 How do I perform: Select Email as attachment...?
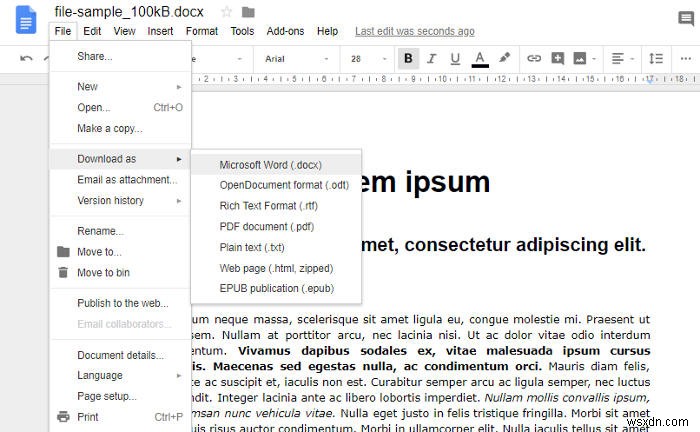120,180
